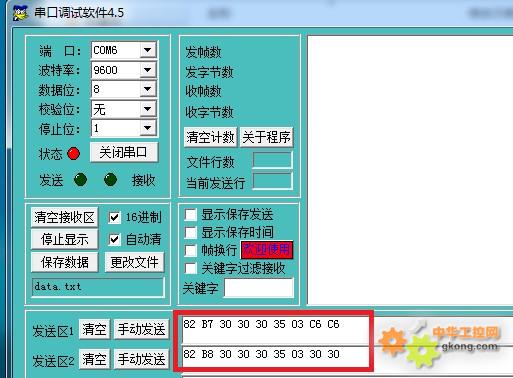The height and width of the screenshot is (378, 513).
Task: Open the 校验位 parity dropdown showing 无
Action: [x=148, y=109]
